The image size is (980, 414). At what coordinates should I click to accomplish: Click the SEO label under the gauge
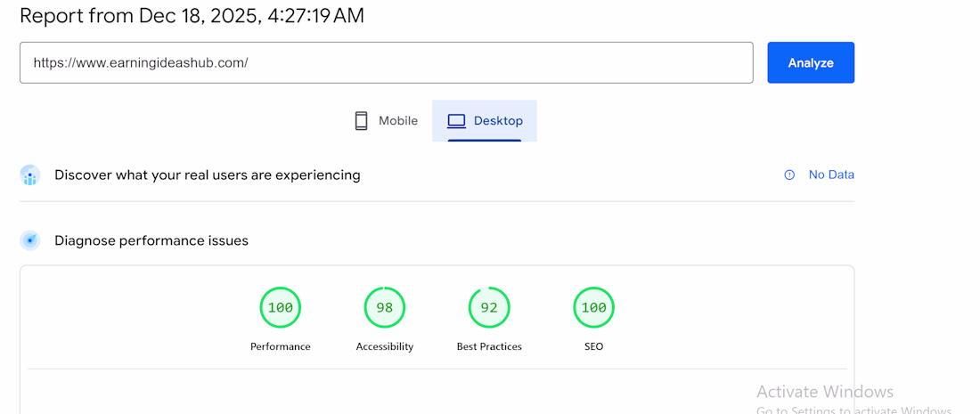593,346
